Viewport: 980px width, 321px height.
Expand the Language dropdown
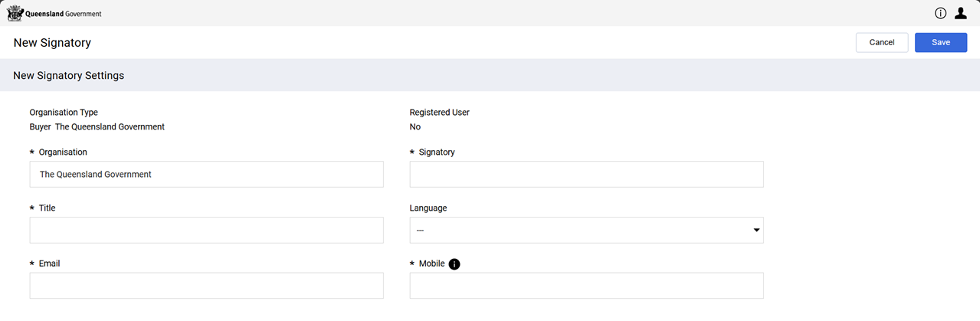coord(585,230)
